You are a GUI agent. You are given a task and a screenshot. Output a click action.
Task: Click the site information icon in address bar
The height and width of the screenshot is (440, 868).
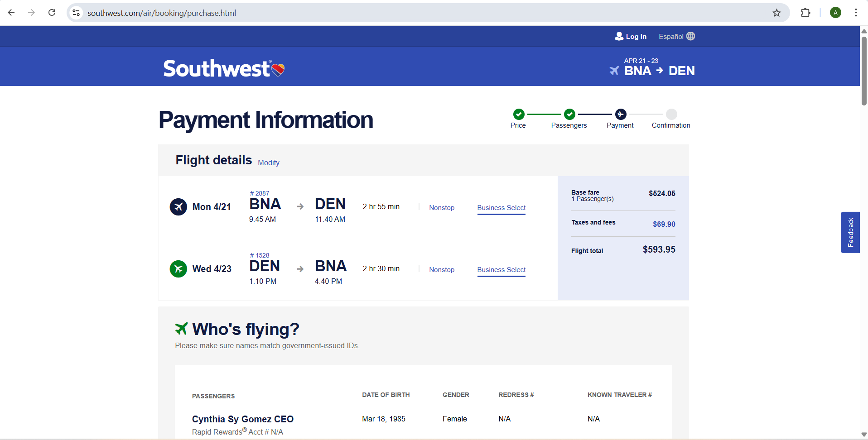77,13
